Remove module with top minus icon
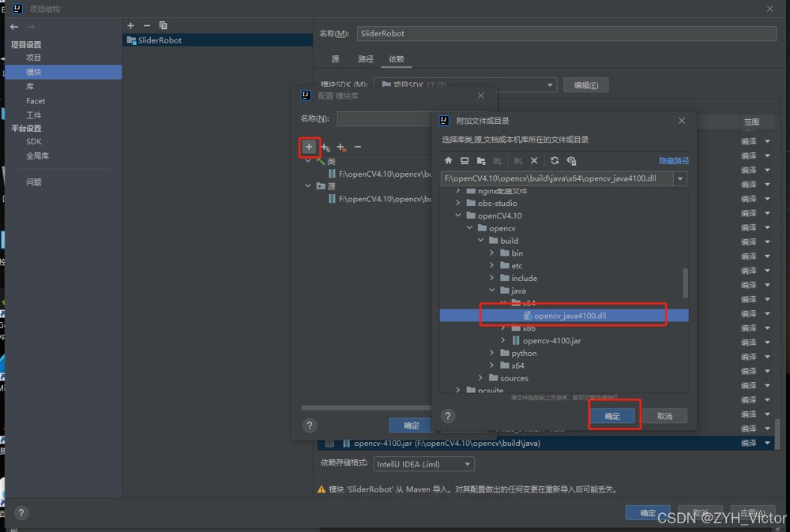This screenshot has width=790, height=532. pyautogui.click(x=147, y=25)
